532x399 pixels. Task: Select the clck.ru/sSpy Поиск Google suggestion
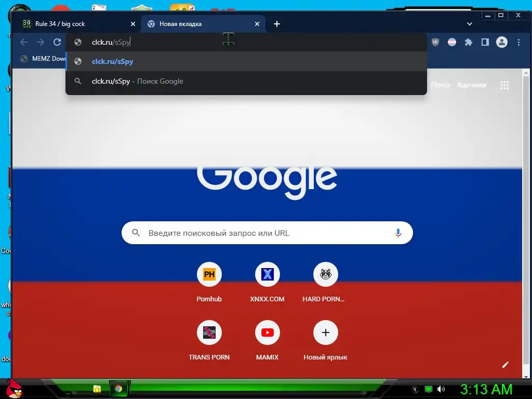246,81
